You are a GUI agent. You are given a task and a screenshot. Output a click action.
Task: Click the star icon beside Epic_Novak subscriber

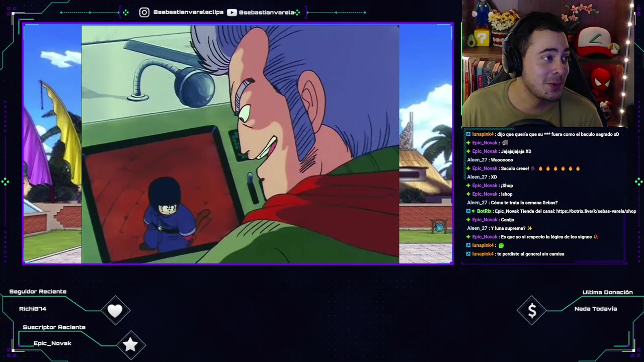click(x=130, y=344)
